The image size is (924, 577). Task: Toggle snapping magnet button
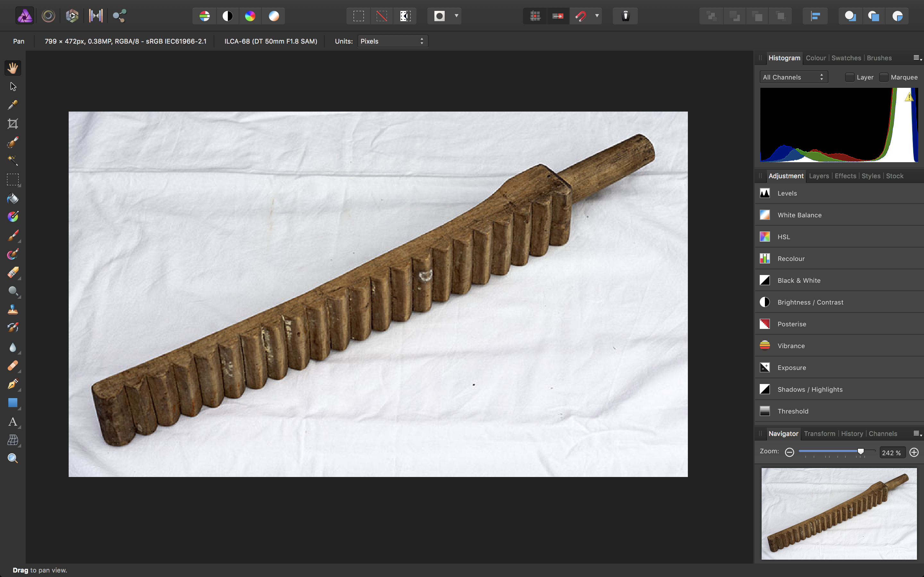580,16
